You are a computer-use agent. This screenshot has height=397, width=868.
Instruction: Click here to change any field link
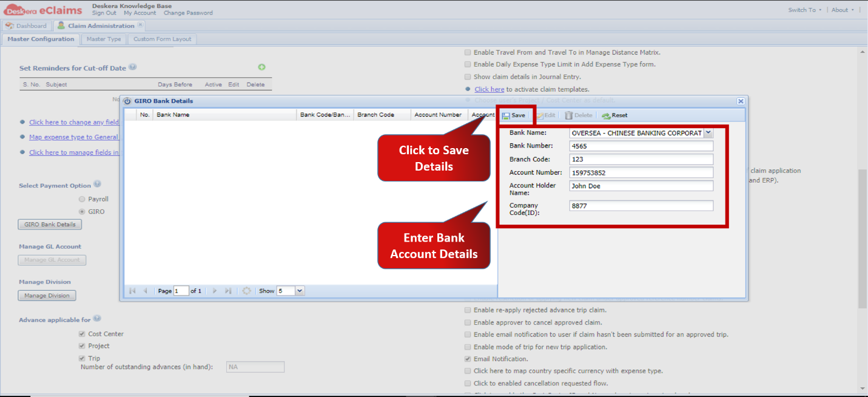pos(74,123)
